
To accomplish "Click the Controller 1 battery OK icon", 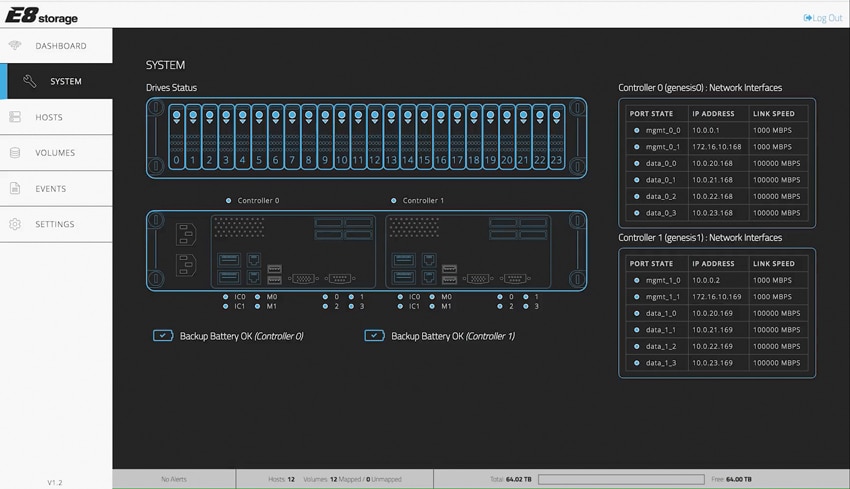I will pos(374,336).
